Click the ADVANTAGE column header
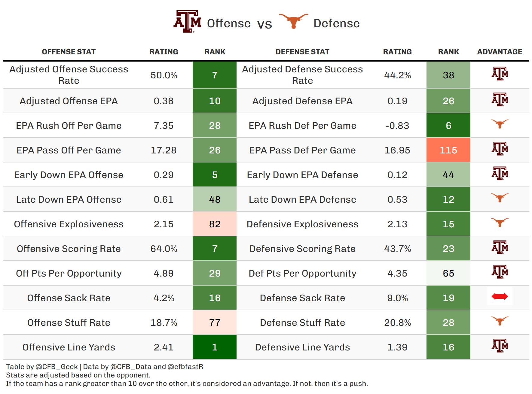 (x=500, y=52)
